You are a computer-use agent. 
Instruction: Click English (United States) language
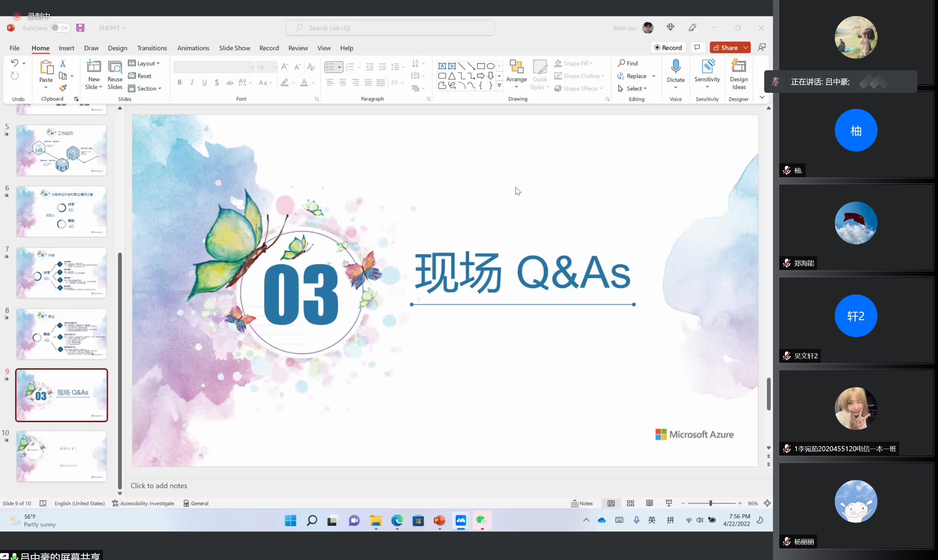click(80, 503)
